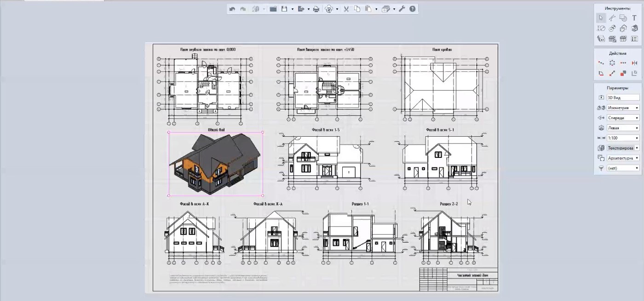Click the Mirror action in Действия
This screenshot has width=644, height=301.
pos(635,63)
